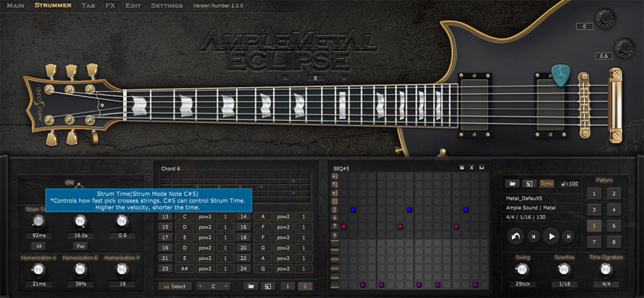Select chord slot 24
The image size is (644, 298).
pyautogui.click(x=243, y=269)
